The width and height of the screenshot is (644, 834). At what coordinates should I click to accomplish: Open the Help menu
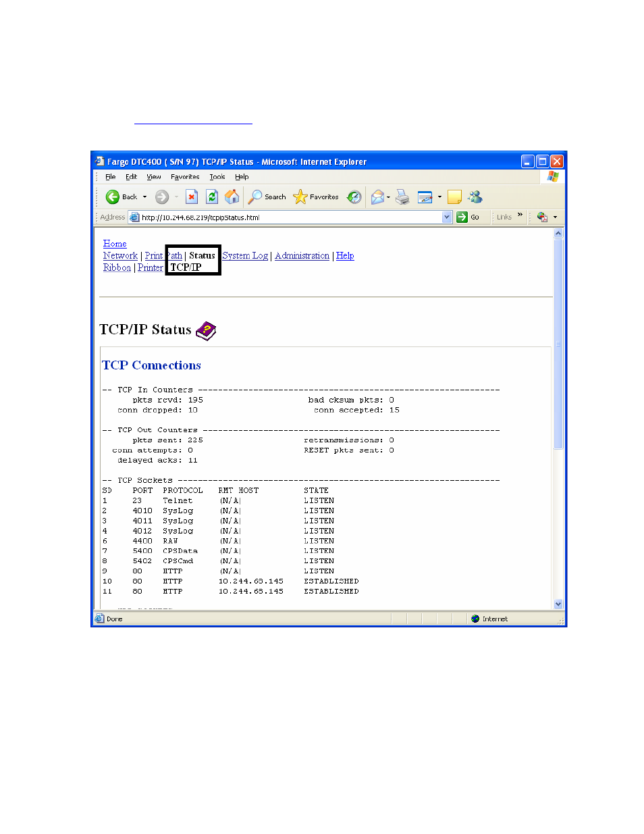coord(242,177)
